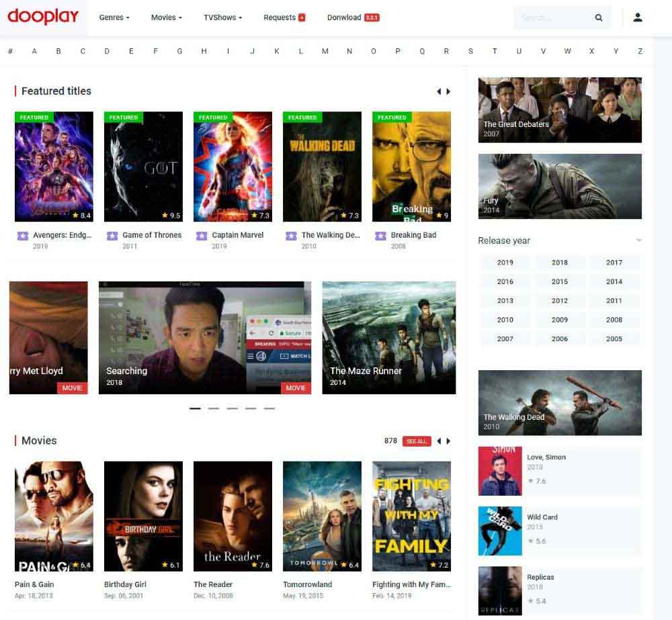Click the MOVIE tag on Searching slide

click(296, 388)
